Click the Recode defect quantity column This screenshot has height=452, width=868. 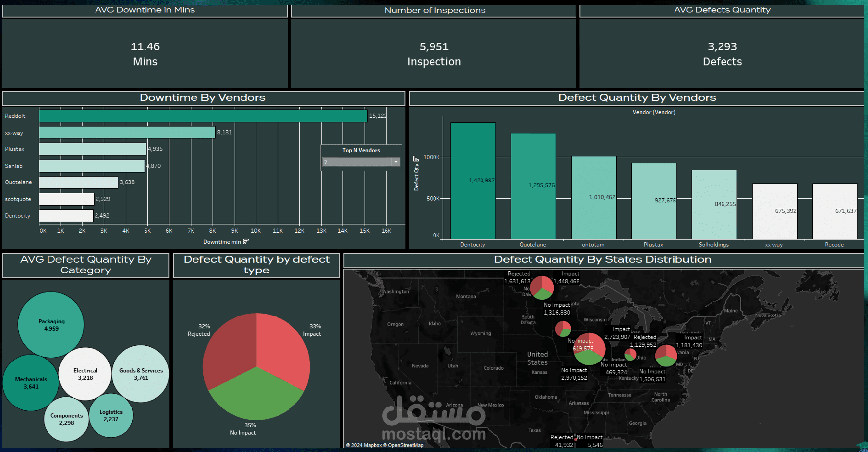click(835, 212)
